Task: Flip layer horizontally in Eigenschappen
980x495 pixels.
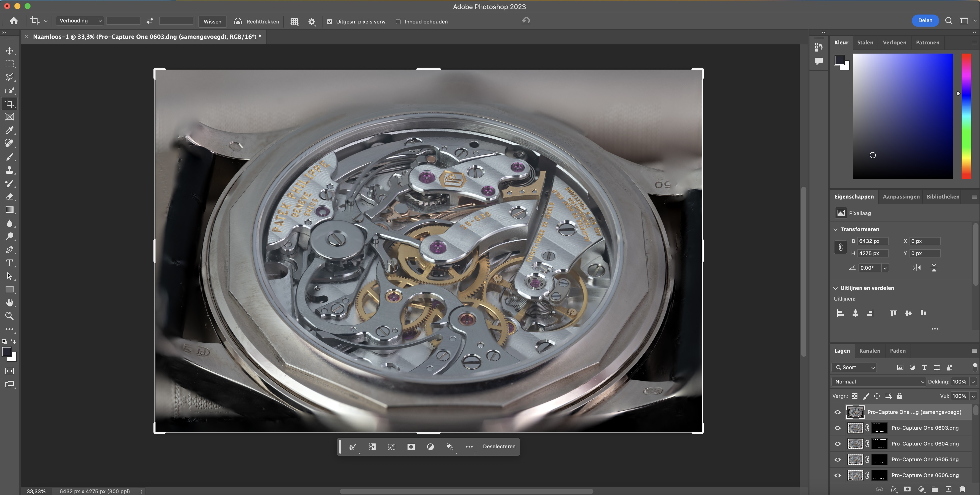Action: [x=916, y=268]
